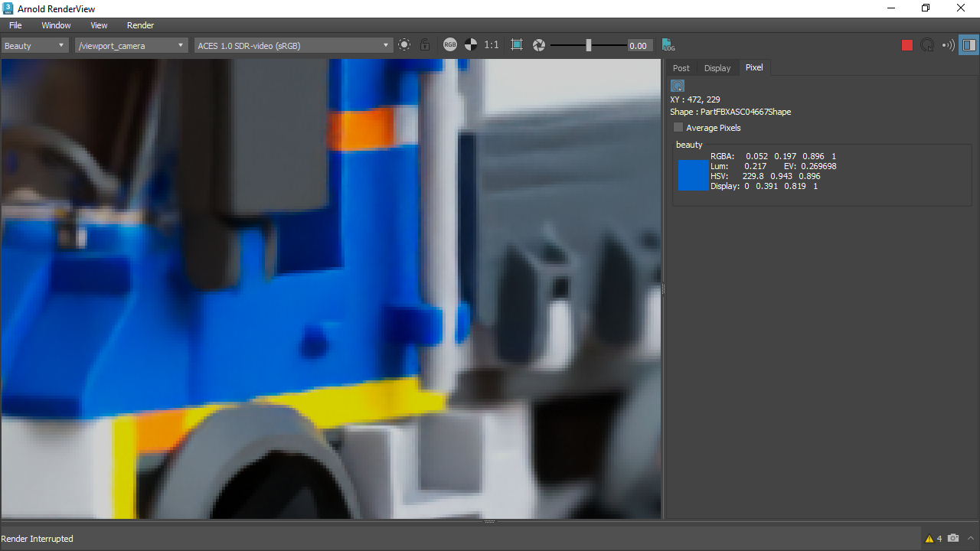Click the pixel picker refresh icon

click(678, 86)
